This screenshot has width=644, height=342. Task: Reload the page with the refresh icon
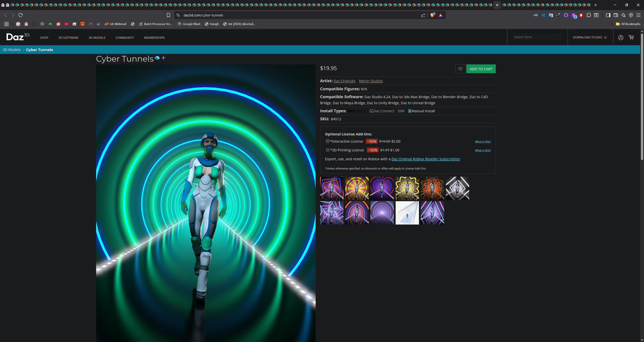[20, 15]
